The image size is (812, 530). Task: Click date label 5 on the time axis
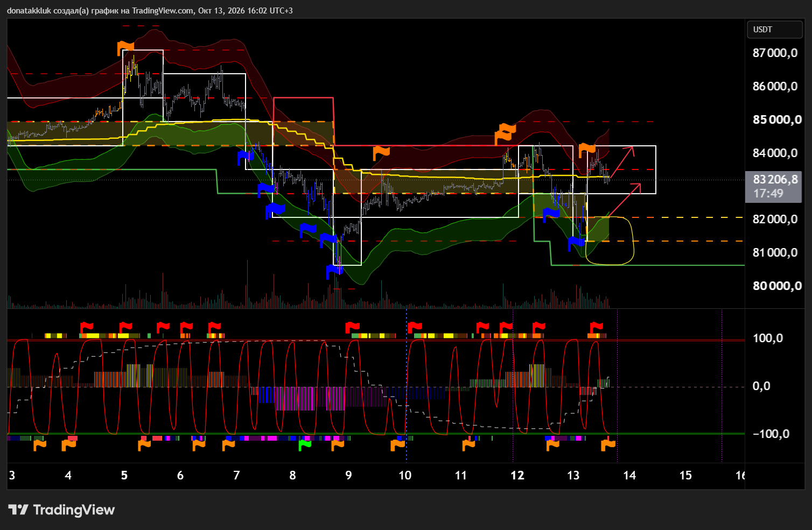[124, 475]
